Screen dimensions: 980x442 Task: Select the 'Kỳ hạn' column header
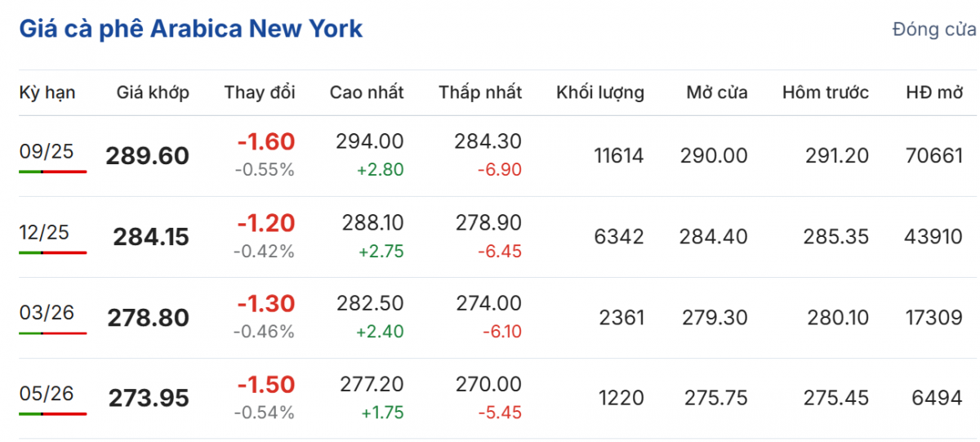click(47, 92)
